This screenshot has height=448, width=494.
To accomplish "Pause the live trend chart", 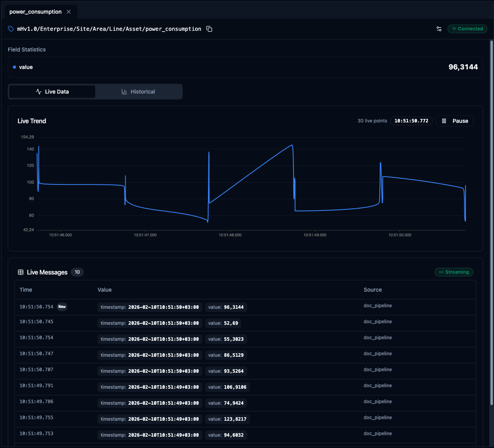I will (x=455, y=121).
